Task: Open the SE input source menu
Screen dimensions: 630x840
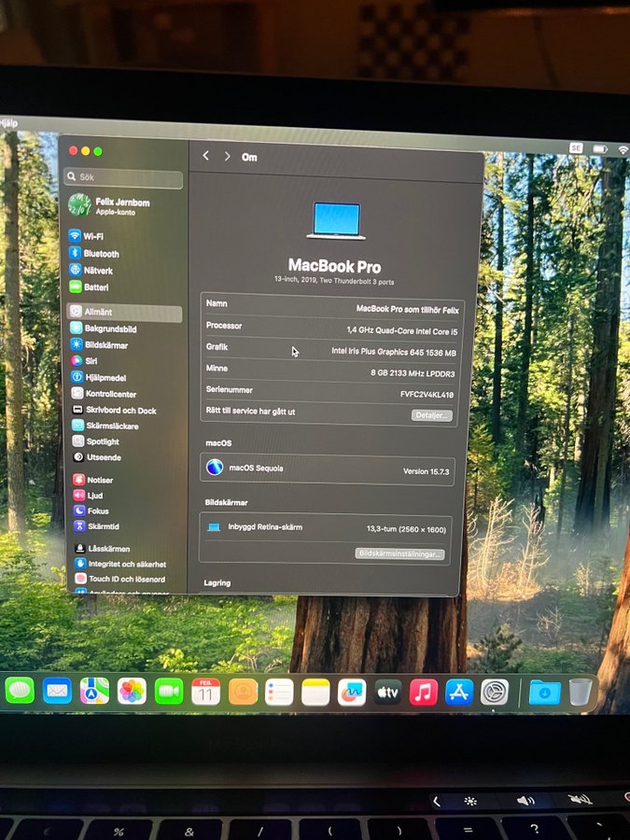Action: (x=576, y=148)
